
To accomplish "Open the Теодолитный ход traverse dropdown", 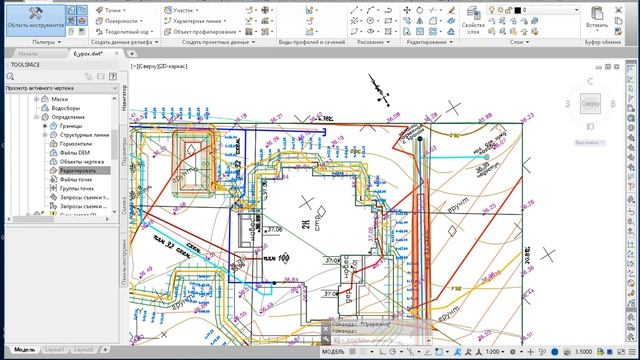I will coord(124,31).
